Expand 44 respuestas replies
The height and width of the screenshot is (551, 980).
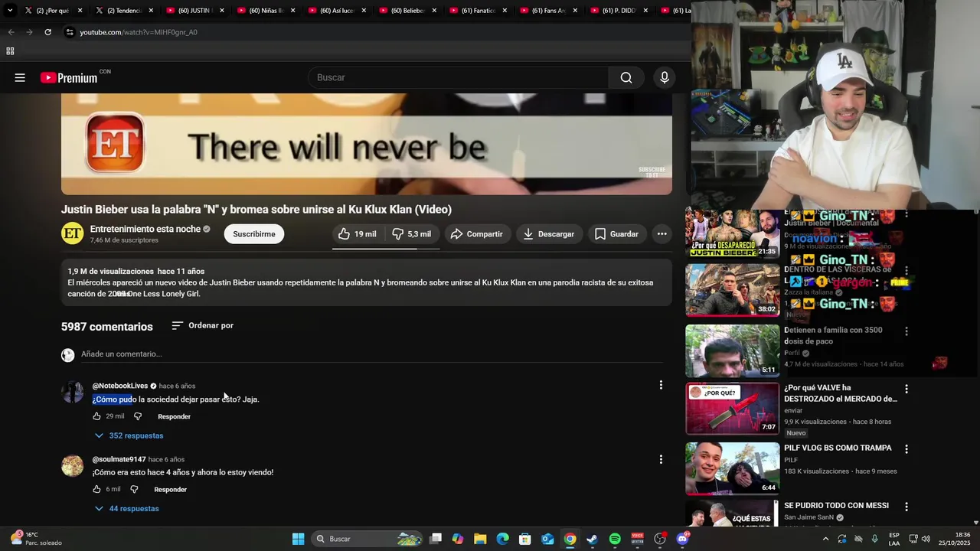pos(126,508)
